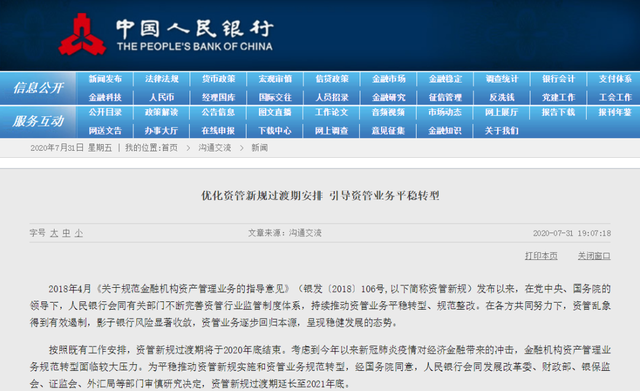Navigate to 下载中心
The width and height of the screenshot is (640, 391).
tap(275, 131)
